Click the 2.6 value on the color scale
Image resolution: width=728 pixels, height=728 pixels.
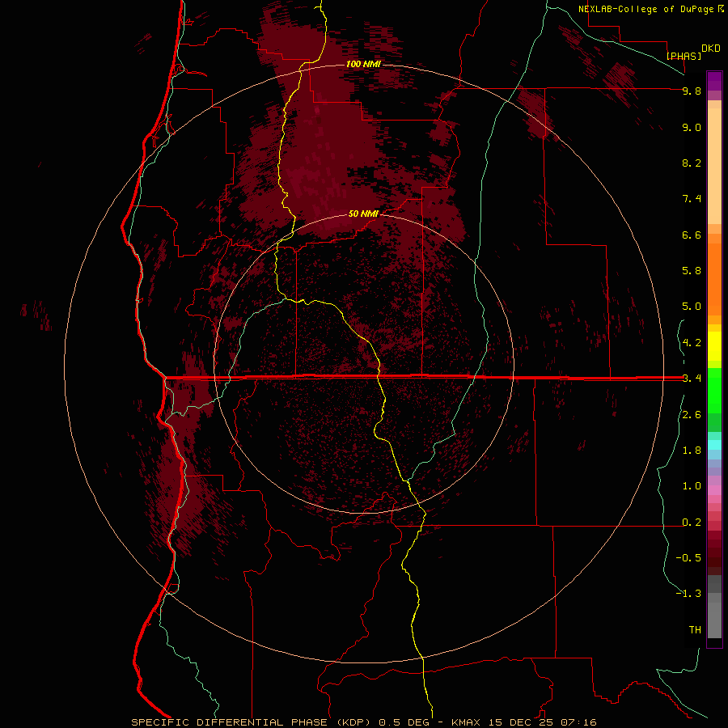692,415
